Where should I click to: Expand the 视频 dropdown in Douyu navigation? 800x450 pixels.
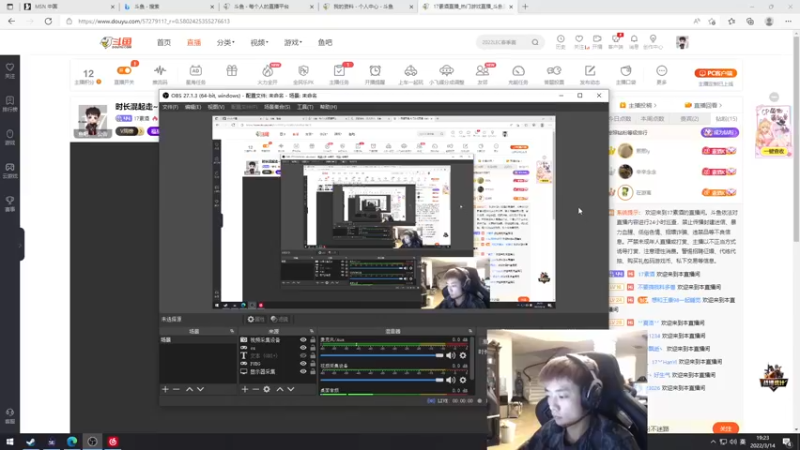[x=259, y=42]
